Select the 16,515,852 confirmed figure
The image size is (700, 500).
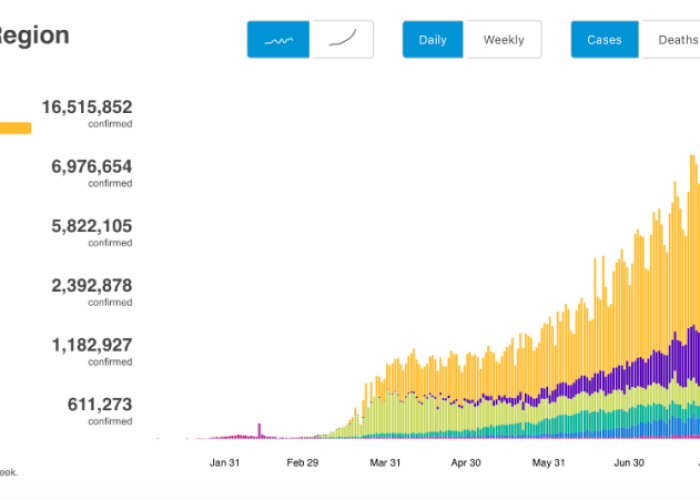[x=87, y=107]
